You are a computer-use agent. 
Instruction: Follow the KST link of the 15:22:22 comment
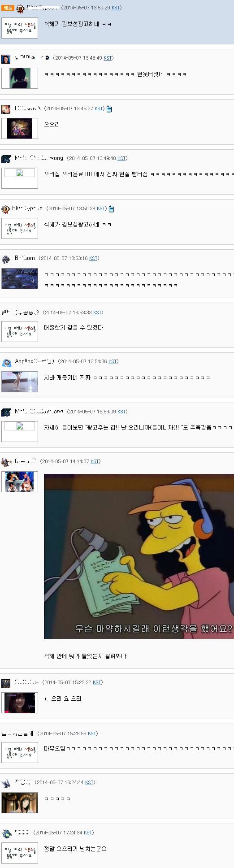[x=97, y=682]
